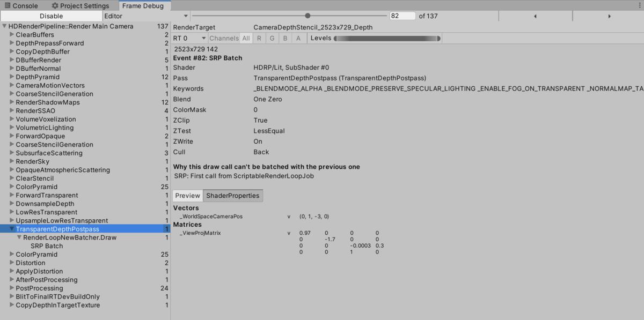Select the ClearStencil row
The width and height of the screenshot is (644, 320).
tap(85, 178)
